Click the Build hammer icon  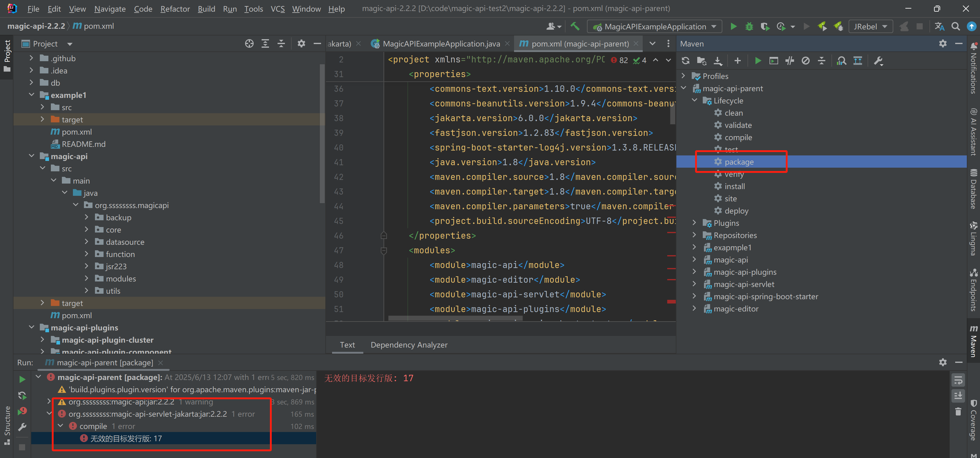coord(575,27)
